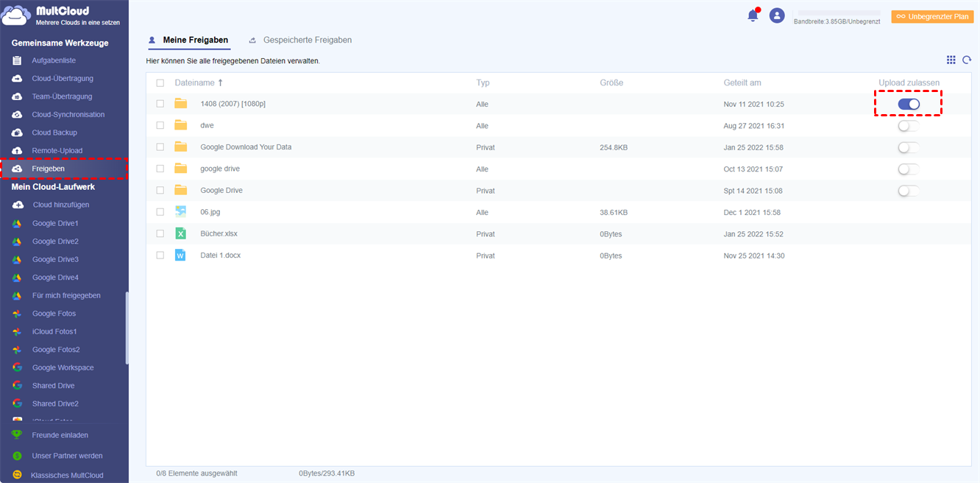Screen dimensions: 980x483
Task: Click the Freunde einladen trophy icon
Action: point(17,435)
